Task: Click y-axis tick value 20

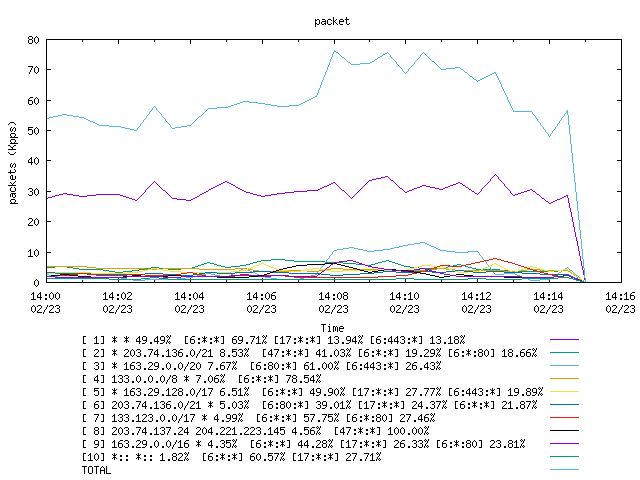Action: pos(33,222)
